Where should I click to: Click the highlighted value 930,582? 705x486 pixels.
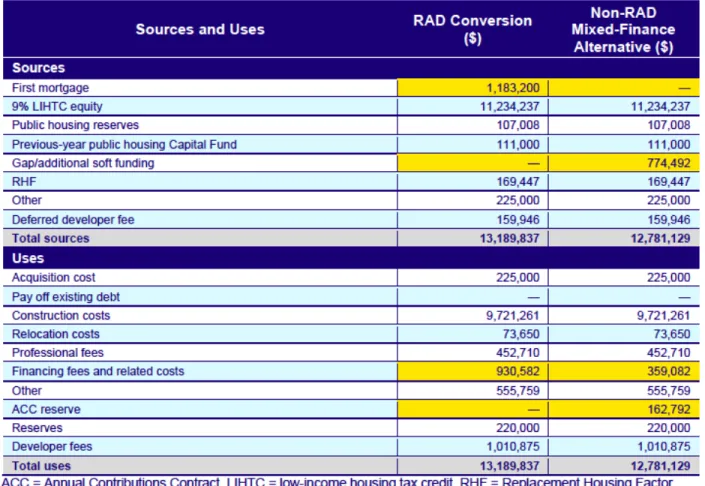click(518, 371)
